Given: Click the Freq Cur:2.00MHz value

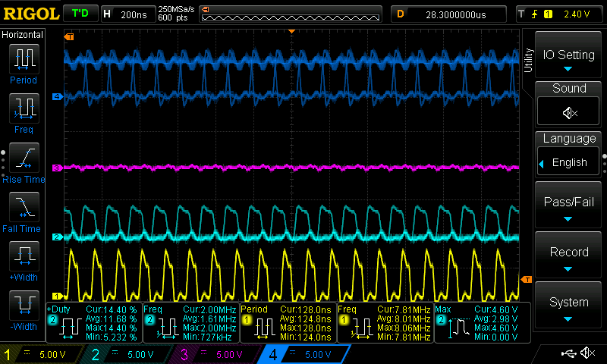Looking at the screenshot, I should coord(209,310).
